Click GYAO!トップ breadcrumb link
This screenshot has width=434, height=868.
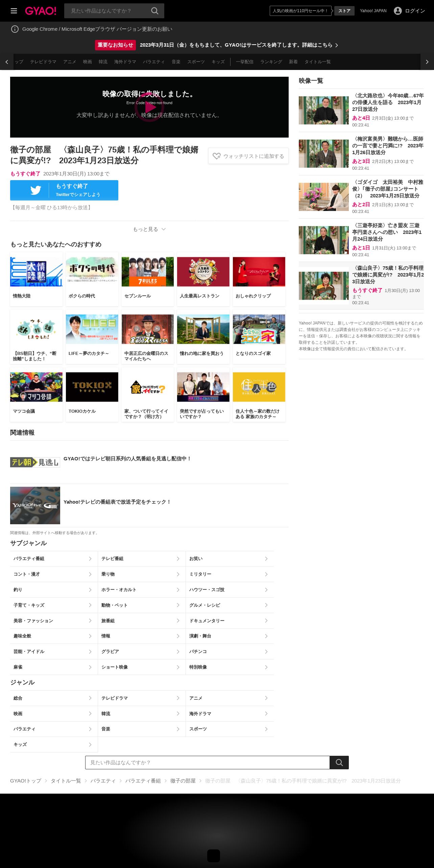pos(26,780)
